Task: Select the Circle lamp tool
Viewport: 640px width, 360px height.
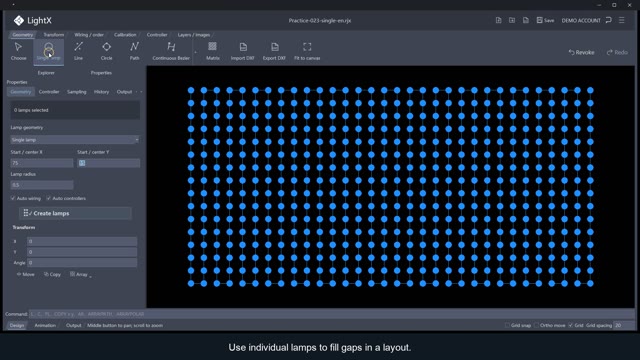Action: 107,51
